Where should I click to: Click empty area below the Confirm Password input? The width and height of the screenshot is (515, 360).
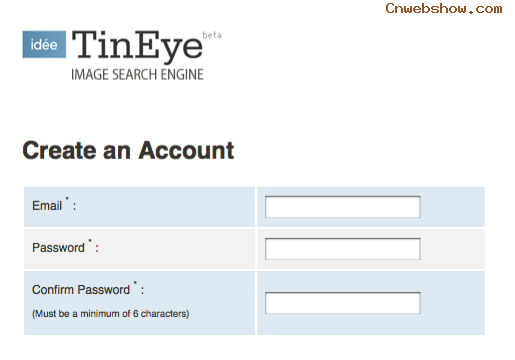(343, 324)
